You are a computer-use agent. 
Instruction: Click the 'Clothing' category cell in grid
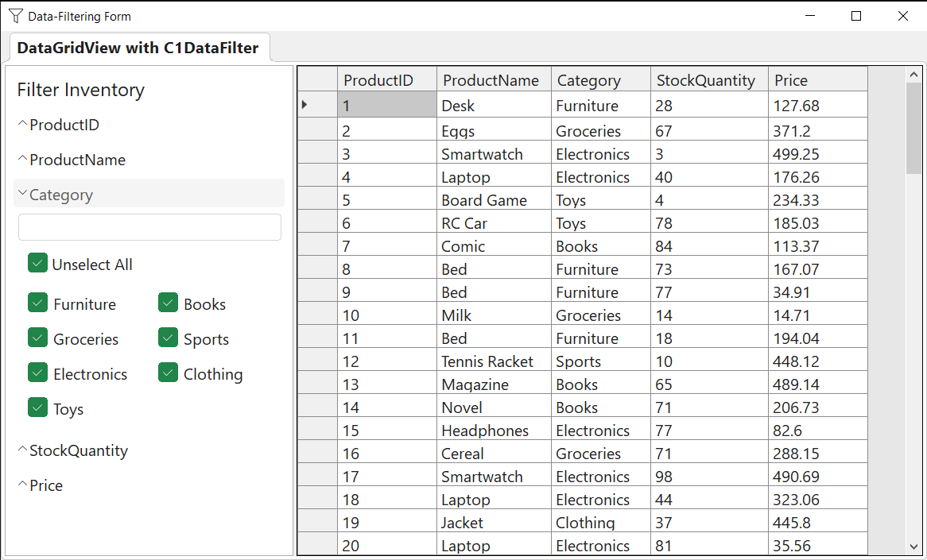pyautogui.click(x=601, y=520)
